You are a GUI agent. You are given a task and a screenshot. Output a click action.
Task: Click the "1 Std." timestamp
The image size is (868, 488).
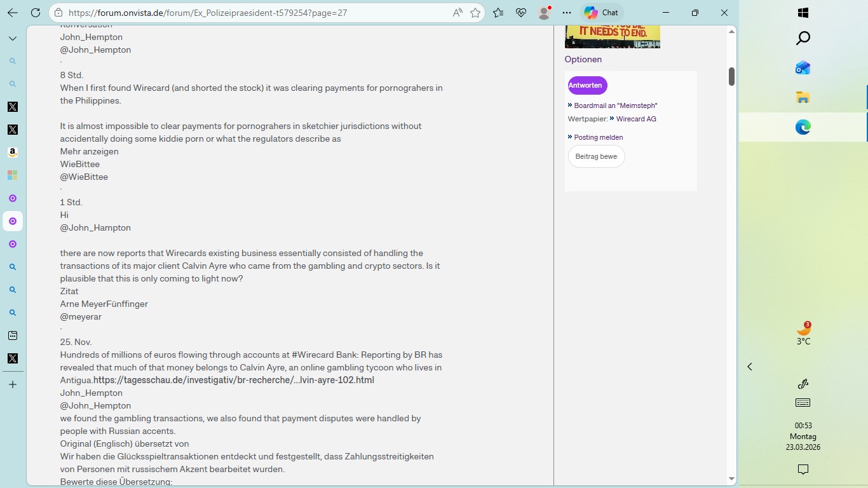[71, 202]
